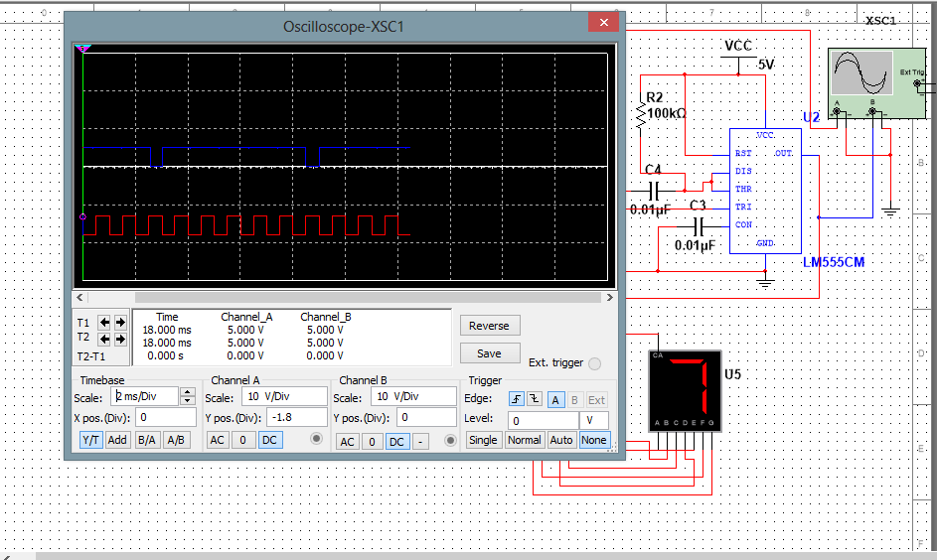Set trigger mode to Normal
Viewport: 937px width, 560px height.
[524, 440]
